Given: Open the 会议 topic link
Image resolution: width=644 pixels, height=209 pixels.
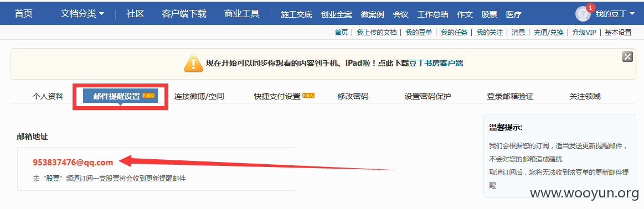Looking at the screenshot, I should tap(400, 14).
